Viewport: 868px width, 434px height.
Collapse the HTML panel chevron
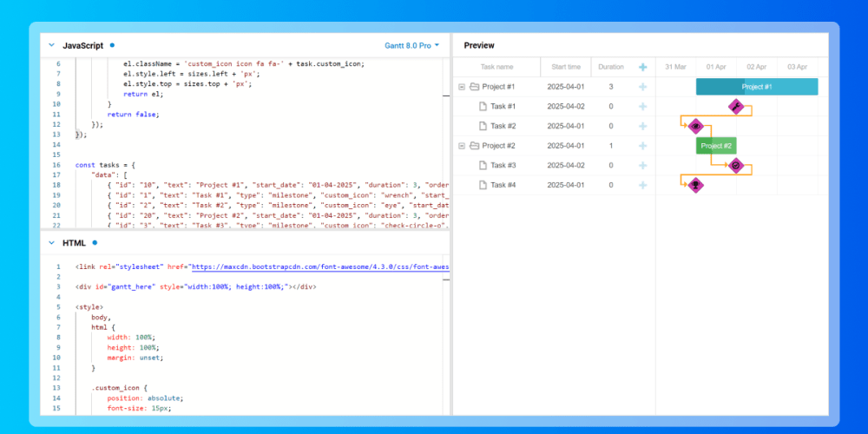tap(51, 242)
